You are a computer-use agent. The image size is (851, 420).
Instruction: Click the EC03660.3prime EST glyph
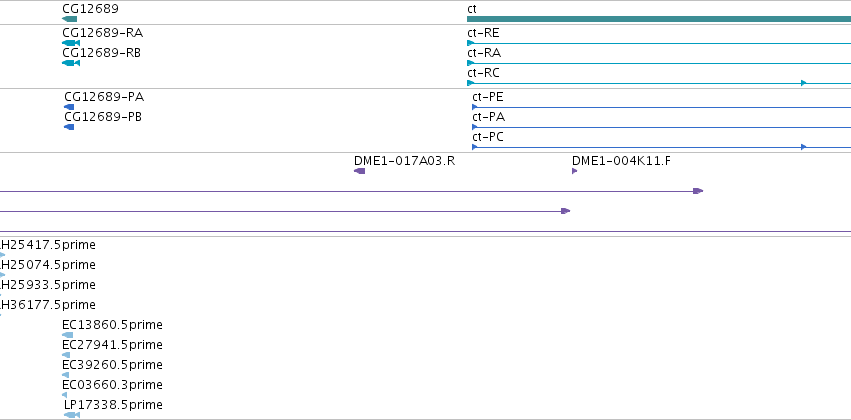[x=65, y=395]
